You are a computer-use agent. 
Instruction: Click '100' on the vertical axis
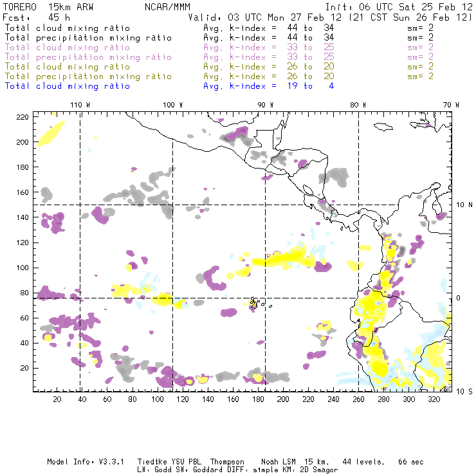23,268
